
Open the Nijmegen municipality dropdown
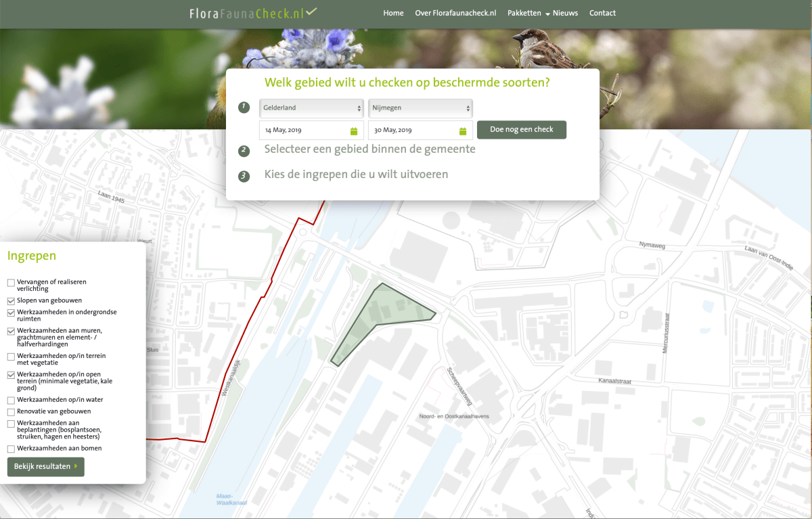tap(420, 108)
